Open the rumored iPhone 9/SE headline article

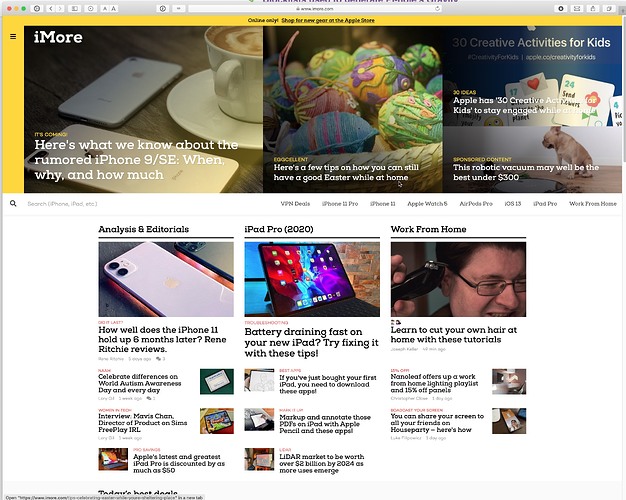pos(136,160)
